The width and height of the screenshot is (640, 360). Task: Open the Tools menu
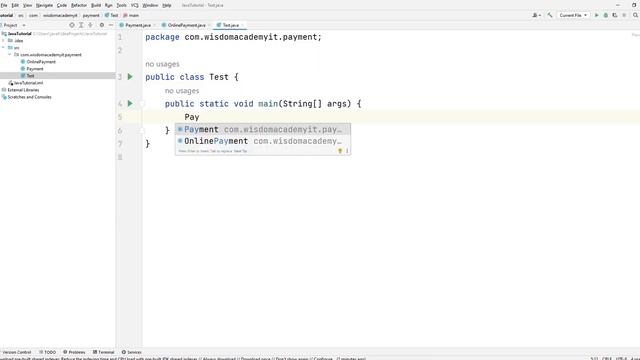(x=122, y=5)
